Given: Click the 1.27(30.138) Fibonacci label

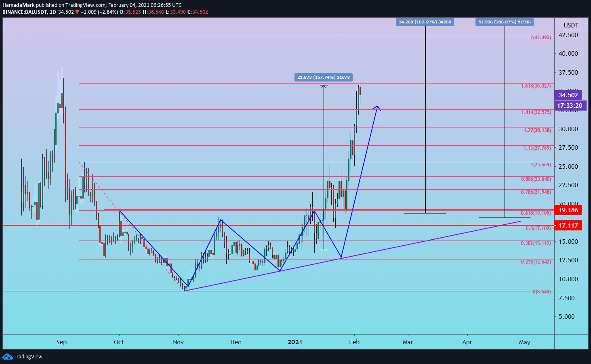Looking at the screenshot, I should [537, 130].
